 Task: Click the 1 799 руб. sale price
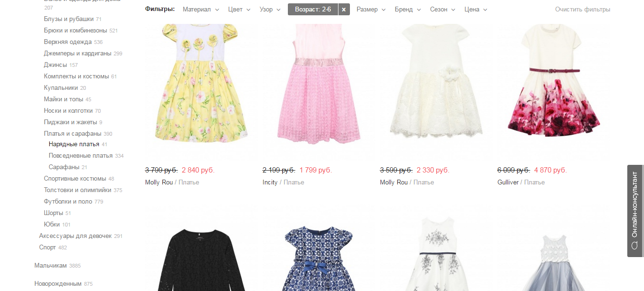[316, 170]
